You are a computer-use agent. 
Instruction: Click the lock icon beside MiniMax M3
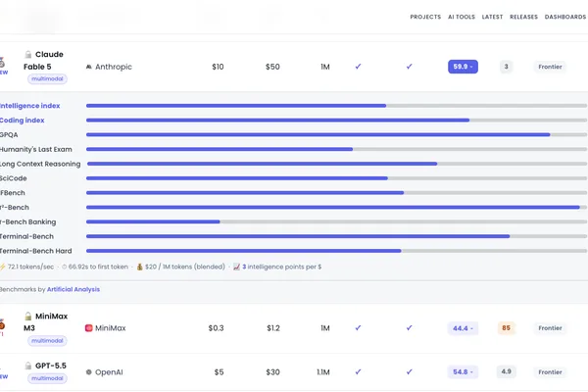pos(28,317)
